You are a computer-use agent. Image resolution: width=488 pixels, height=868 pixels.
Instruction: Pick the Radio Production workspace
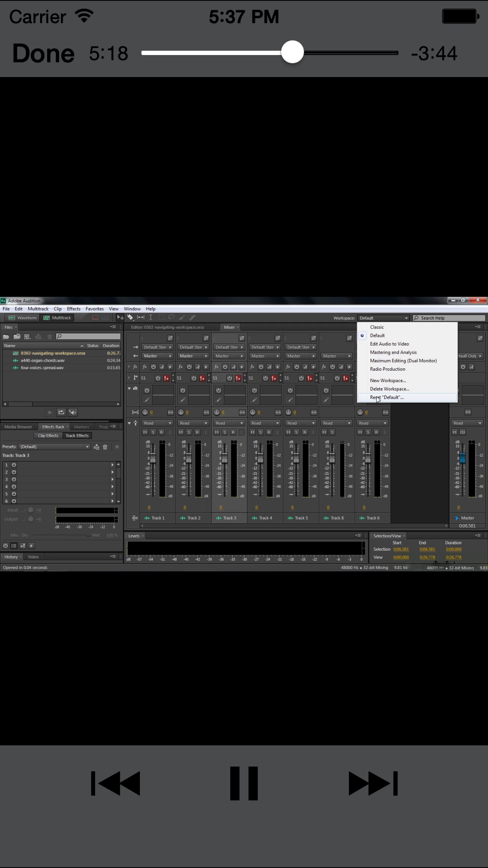point(387,369)
